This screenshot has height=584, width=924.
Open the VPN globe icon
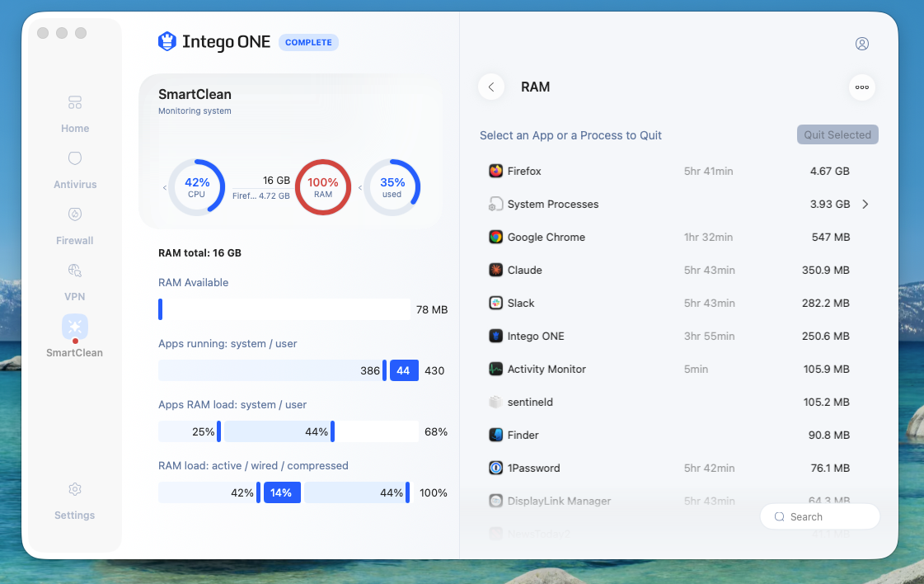point(75,271)
